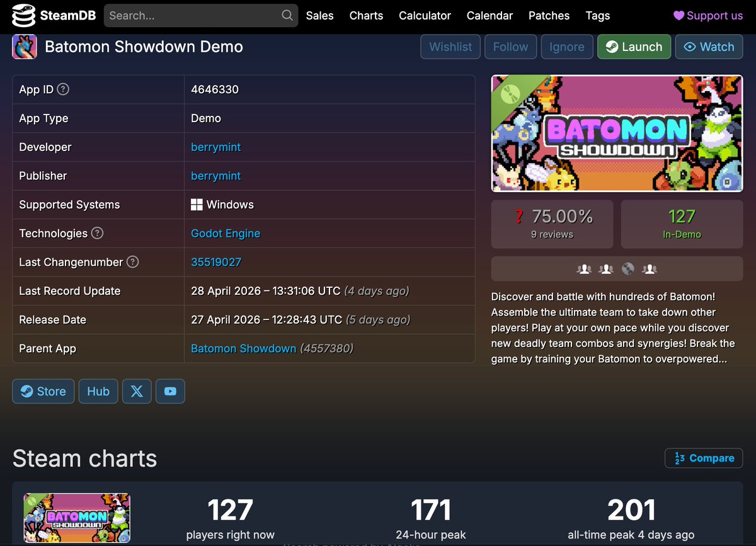Click the 201 all-time peak value
The width and height of the screenshot is (756, 546).
[631, 510]
